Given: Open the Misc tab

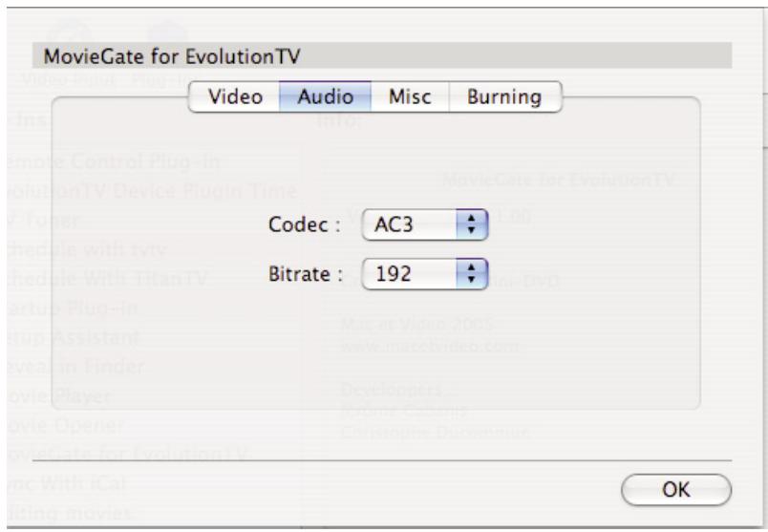Looking at the screenshot, I should (x=399, y=97).
